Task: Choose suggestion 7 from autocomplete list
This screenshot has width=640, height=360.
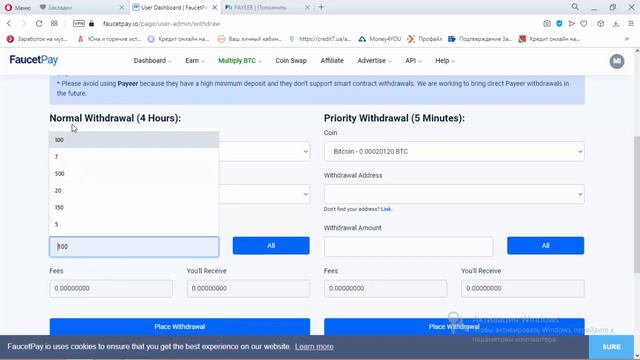Action: click(134, 157)
